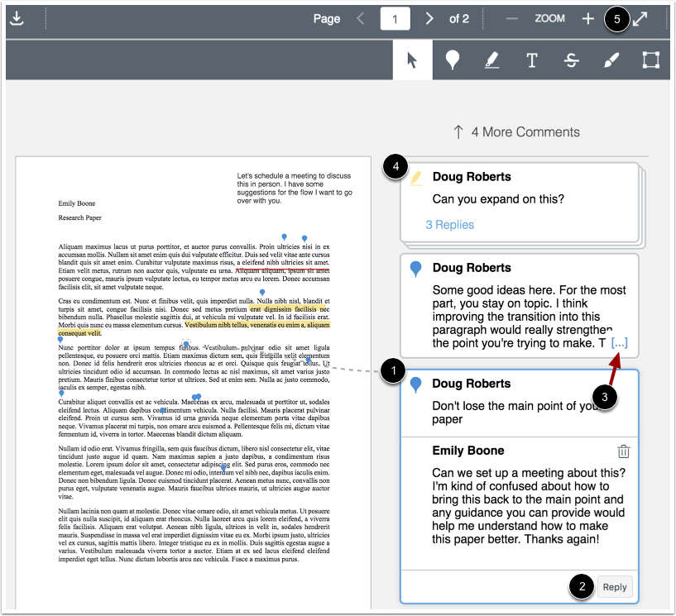Viewport: 676px width, 616px height.
Task: Select the Free Draw brush tool
Action: [x=611, y=60]
